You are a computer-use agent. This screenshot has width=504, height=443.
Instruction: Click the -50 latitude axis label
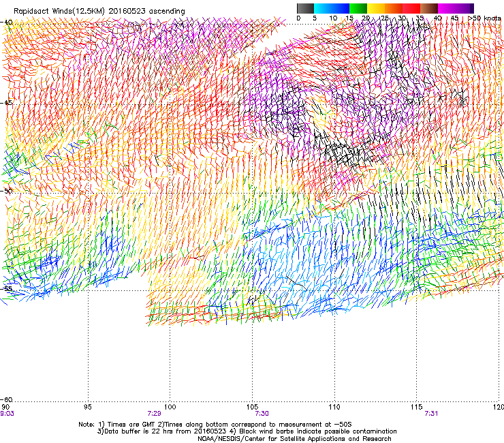pyautogui.click(x=7, y=191)
